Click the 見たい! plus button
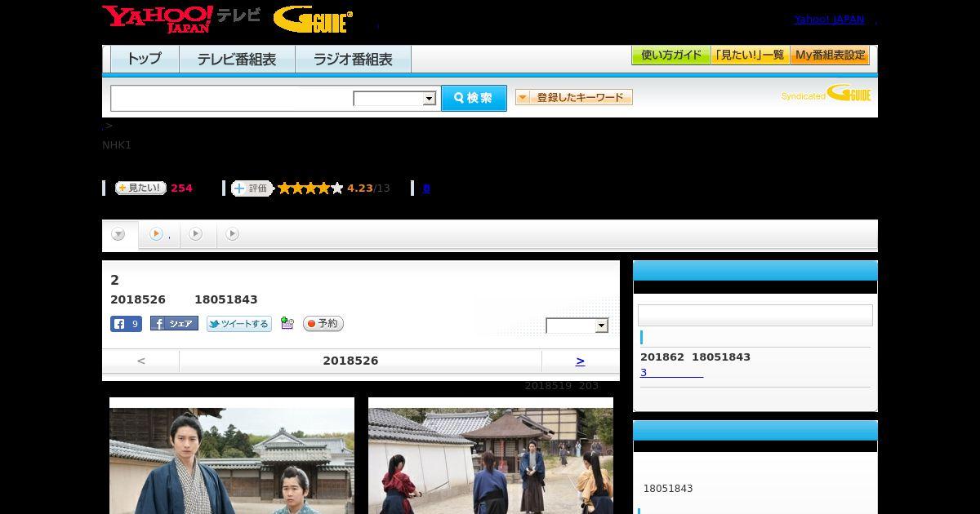Image resolution: width=980 pixels, height=514 pixels. pyautogui.click(x=140, y=188)
